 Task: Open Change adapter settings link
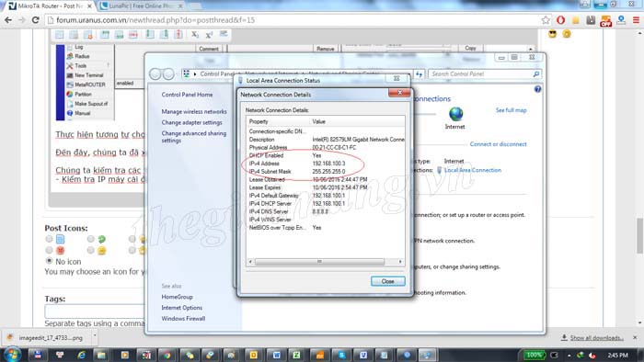pyautogui.click(x=191, y=122)
